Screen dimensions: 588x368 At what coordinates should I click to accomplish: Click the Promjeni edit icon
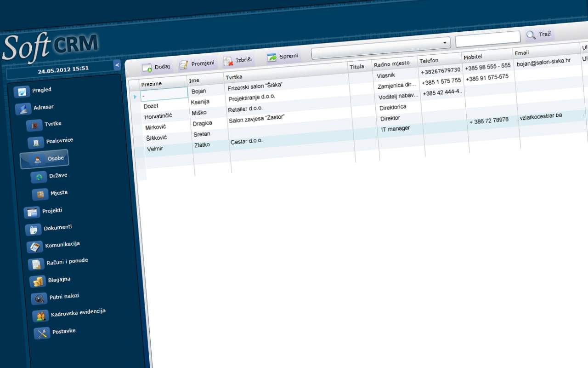[x=184, y=65]
